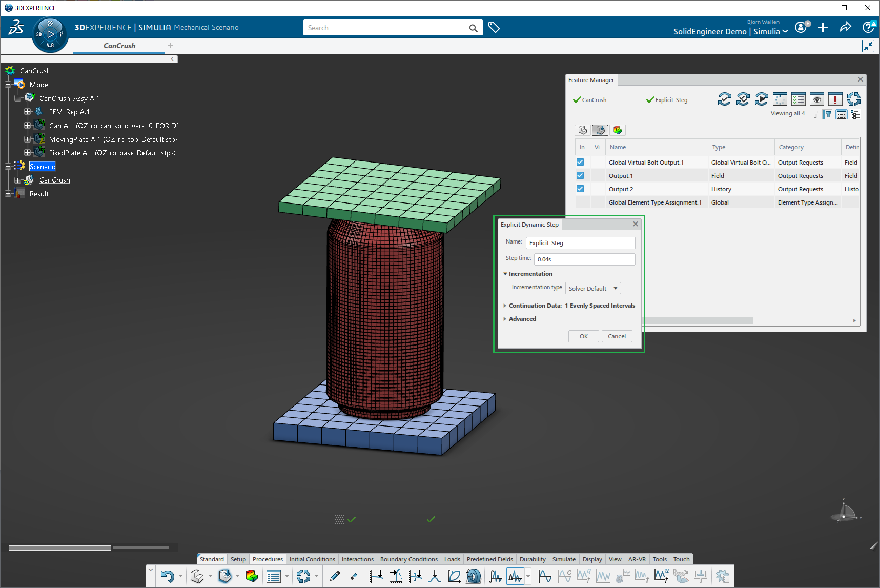Click the blue filled funnel filter icon
The height and width of the screenshot is (588, 880).
(828, 114)
